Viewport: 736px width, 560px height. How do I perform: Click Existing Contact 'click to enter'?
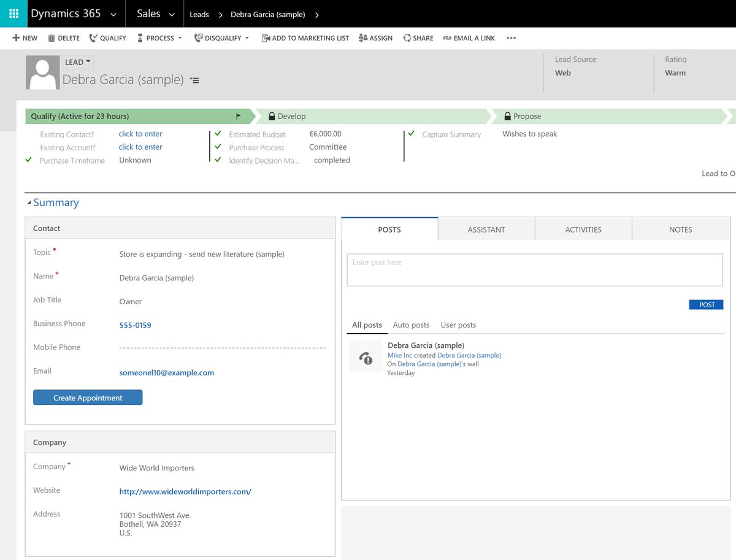(x=140, y=134)
